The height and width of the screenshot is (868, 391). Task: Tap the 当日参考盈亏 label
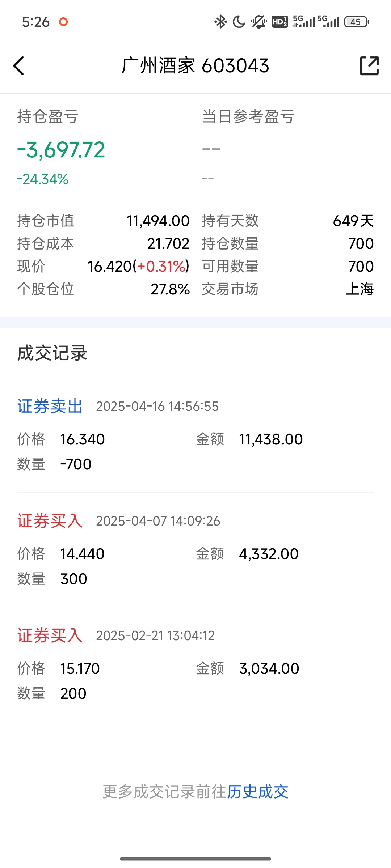click(x=248, y=116)
